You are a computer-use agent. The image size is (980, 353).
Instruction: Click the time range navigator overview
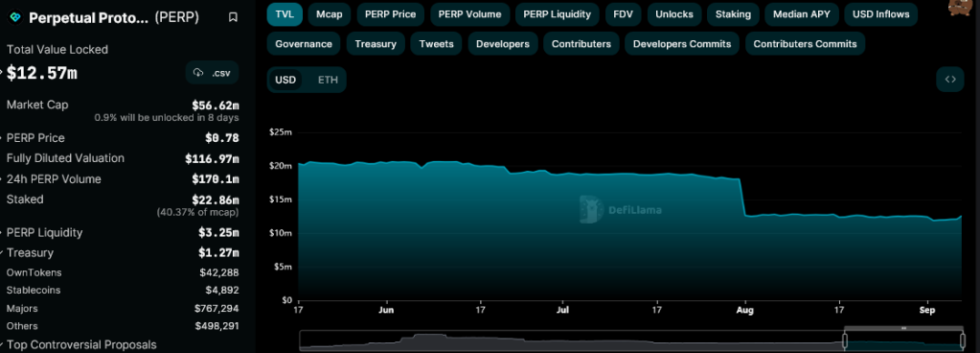click(x=632, y=341)
